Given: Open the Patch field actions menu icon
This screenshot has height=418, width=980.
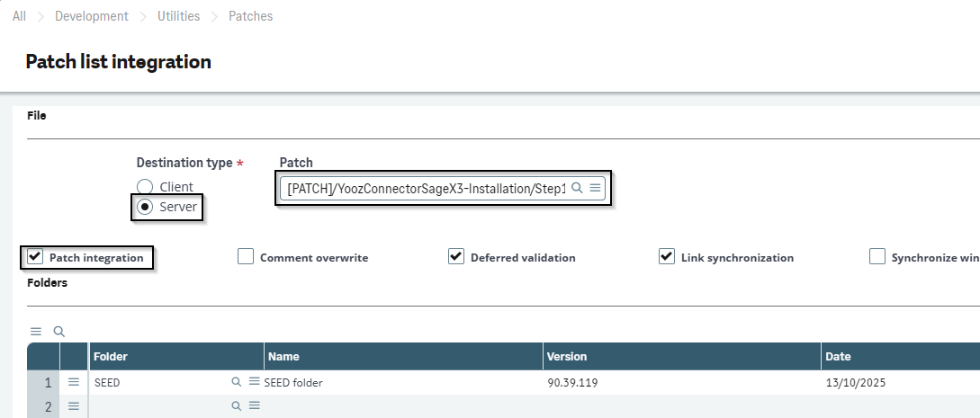Looking at the screenshot, I should pyautogui.click(x=595, y=188).
